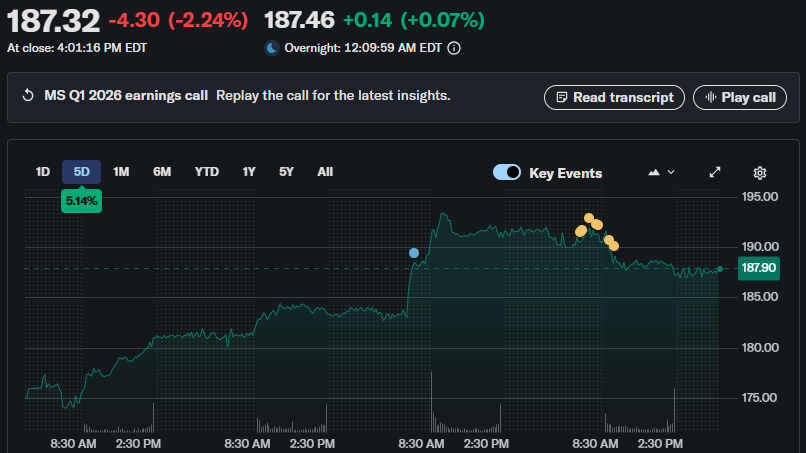Switch to the 1M range
Viewport: 806px width, 453px height.
coord(121,171)
